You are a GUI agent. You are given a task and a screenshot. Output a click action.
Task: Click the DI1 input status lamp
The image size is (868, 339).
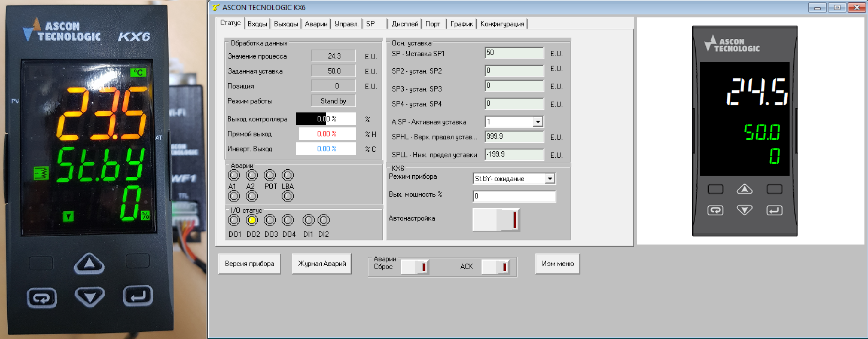[x=309, y=220]
